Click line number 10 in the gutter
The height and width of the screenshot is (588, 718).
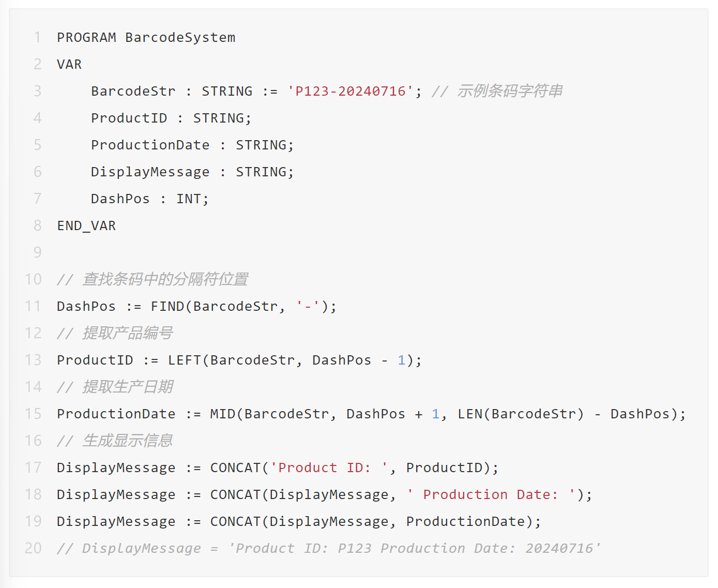tap(33, 279)
